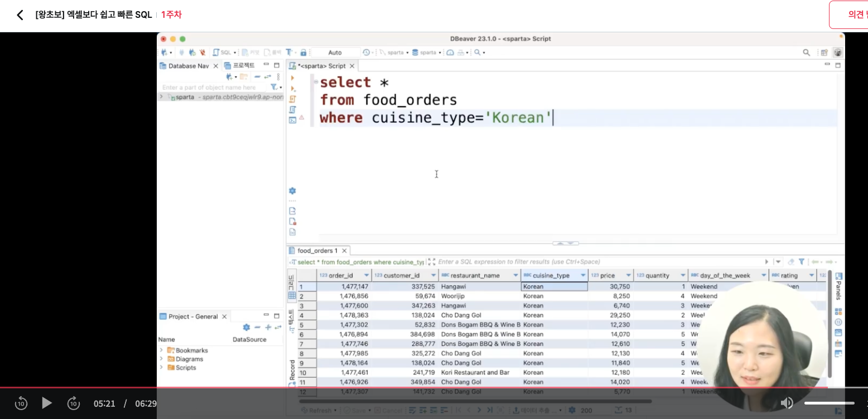Click the 커밋 commit toolbar button
The height and width of the screenshot is (419, 868).
click(x=250, y=52)
